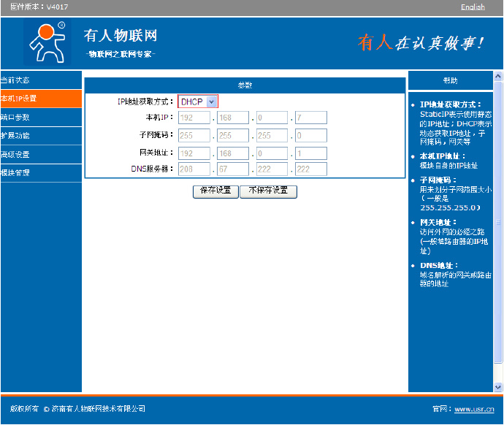Image resolution: width=504 pixels, height=425 pixels.
Task: Click 网关地址 fourth octet field 1
Action: pos(311,153)
